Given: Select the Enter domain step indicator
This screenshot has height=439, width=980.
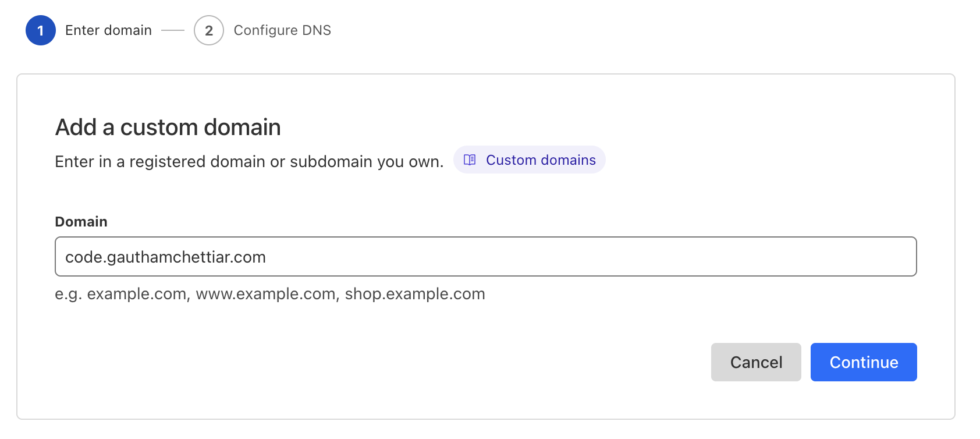Looking at the screenshot, I should (108, 30).
